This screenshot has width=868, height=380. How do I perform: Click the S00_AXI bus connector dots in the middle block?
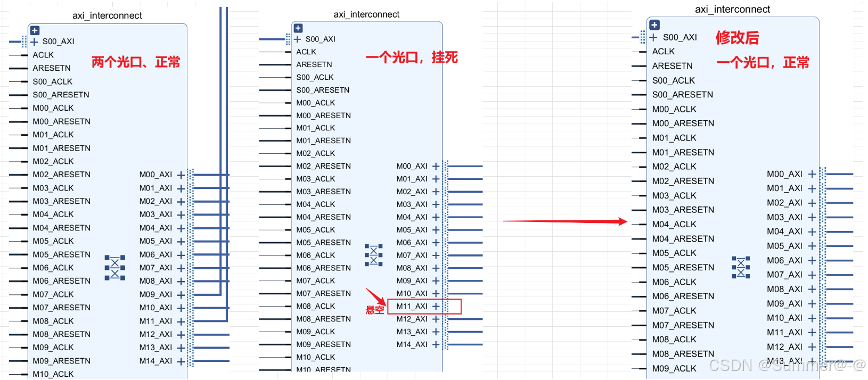(288, 39)
